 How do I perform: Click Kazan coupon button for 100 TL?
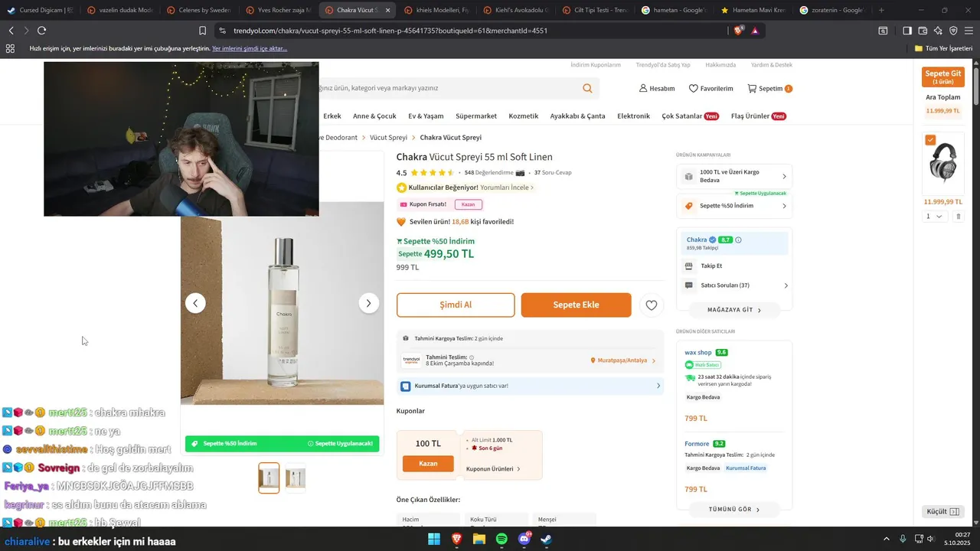pyautogui.click(x=428, y=464)
